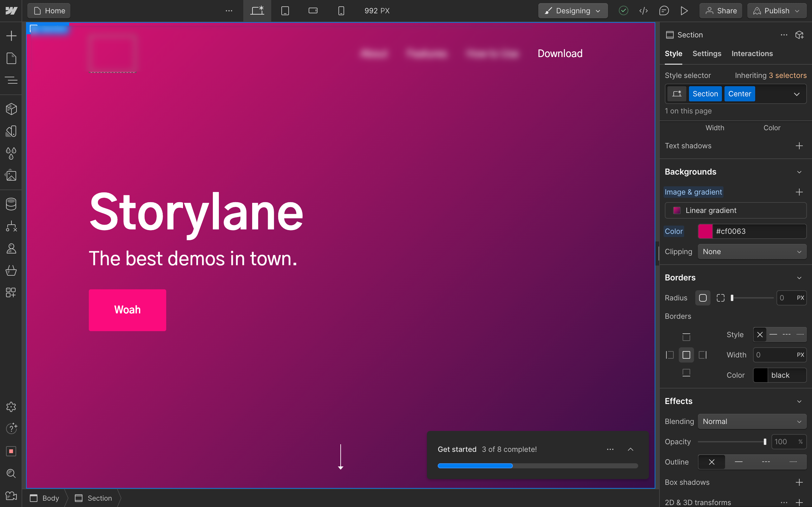812x507 pixels.
Task: Open the CMS database icon
Action: click(11, 204)
